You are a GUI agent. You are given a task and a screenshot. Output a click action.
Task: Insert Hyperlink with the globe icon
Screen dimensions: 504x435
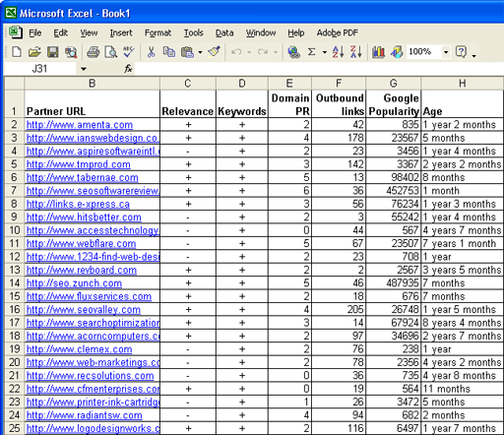pos(293,52)
